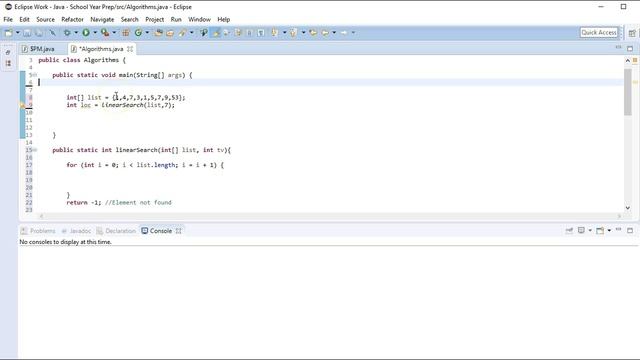Toggle Show Whitespace Characters icon
This screenshot has height=360, width=640.
(261, 33)
